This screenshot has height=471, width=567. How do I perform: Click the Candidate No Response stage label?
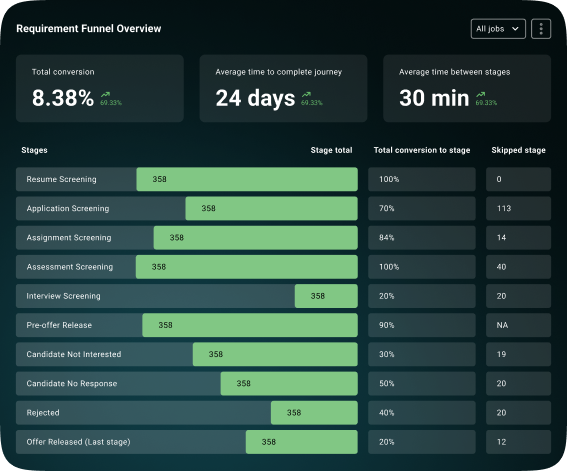[x=72, y=384]
